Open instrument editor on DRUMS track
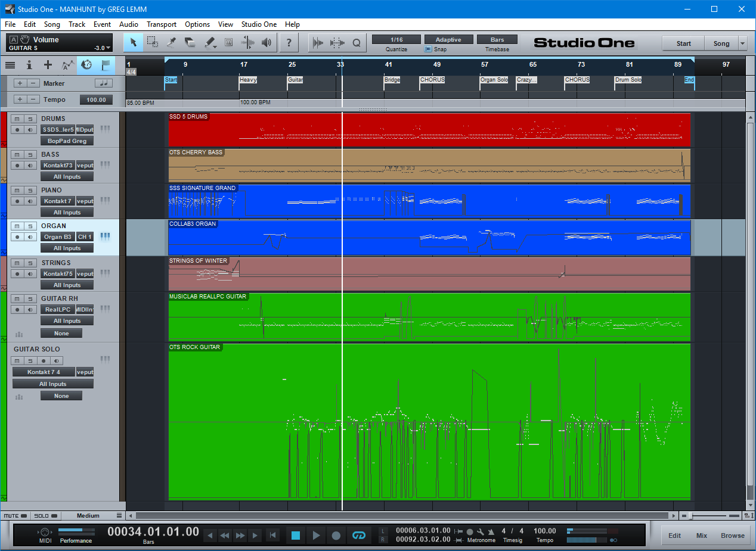756x551 pixels. (x=106, y=129)
